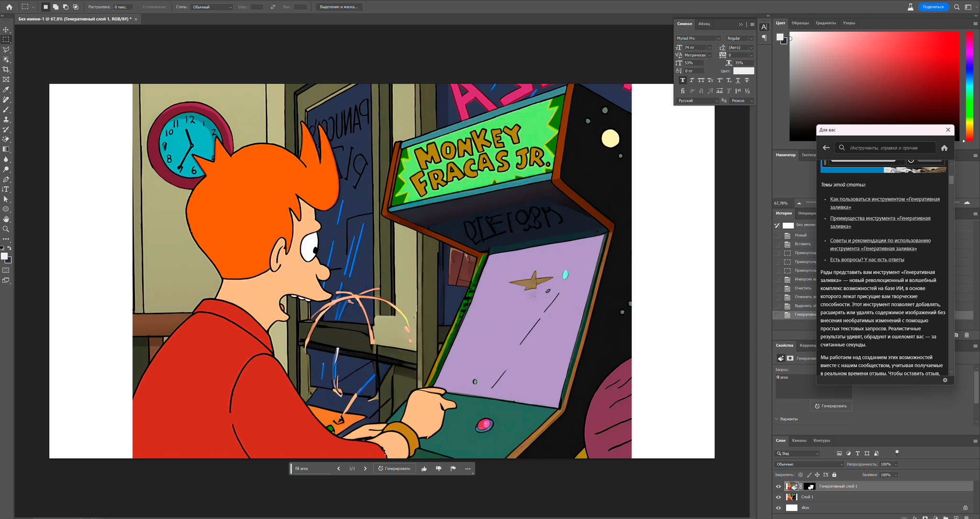Switch to the Образцы tab

pos(800,23)
